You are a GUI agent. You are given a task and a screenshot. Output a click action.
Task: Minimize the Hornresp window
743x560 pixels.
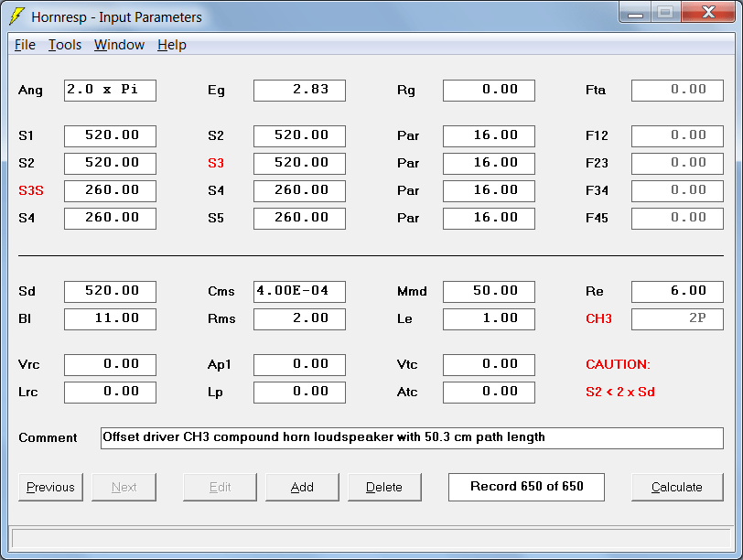(x=635, y=12)
